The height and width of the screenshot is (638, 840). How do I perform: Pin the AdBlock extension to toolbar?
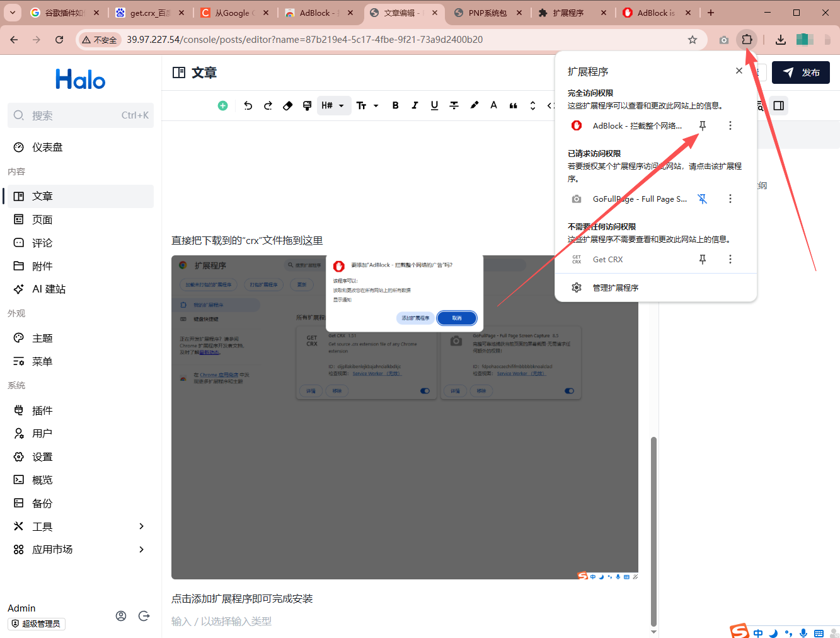click(x=702, y=126)
